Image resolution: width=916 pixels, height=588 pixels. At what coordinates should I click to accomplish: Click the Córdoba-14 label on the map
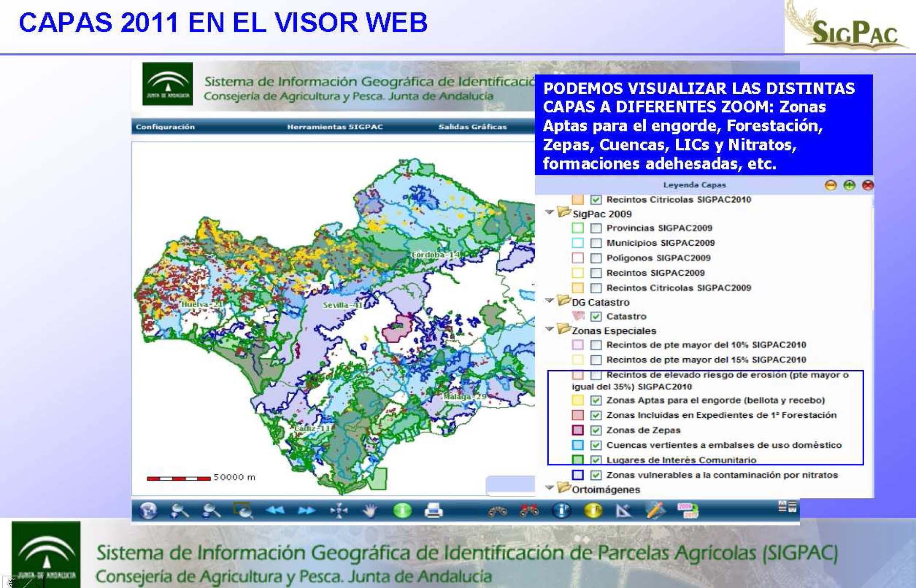436,255
